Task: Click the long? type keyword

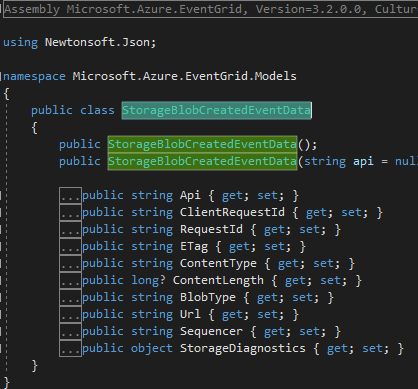Action: tap(148, 281)
